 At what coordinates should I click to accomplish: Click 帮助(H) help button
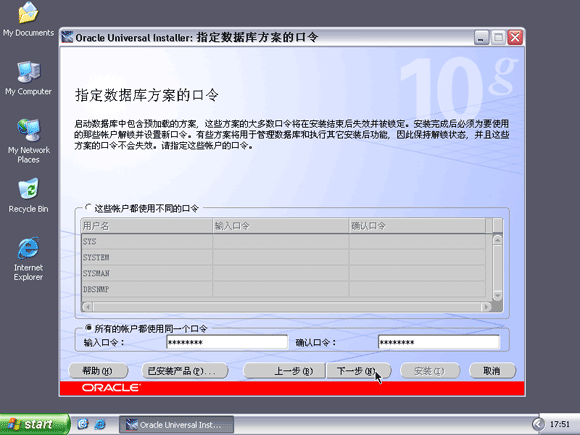click(98, 371)
